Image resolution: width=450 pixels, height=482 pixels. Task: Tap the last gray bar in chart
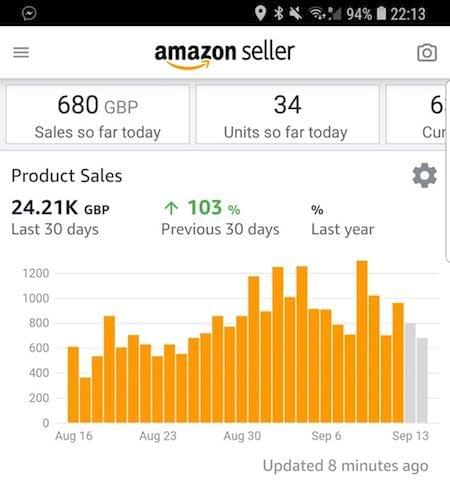tap(422, 380)
